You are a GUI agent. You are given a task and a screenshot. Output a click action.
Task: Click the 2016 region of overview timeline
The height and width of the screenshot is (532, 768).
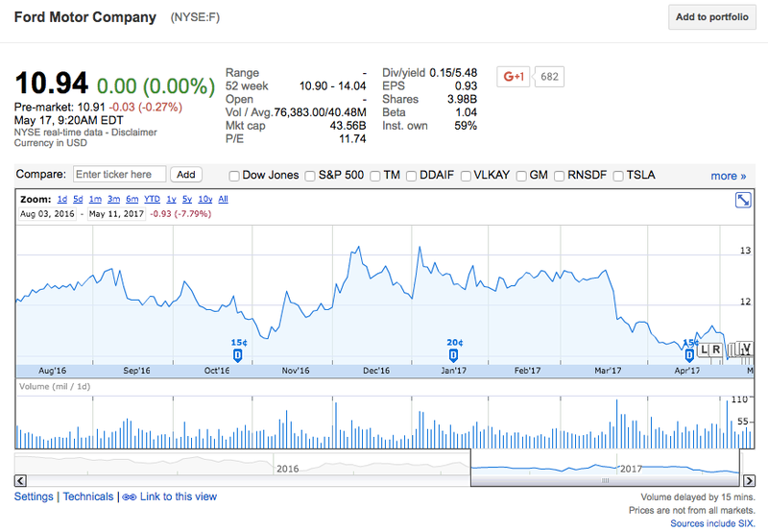pos(287,469)
